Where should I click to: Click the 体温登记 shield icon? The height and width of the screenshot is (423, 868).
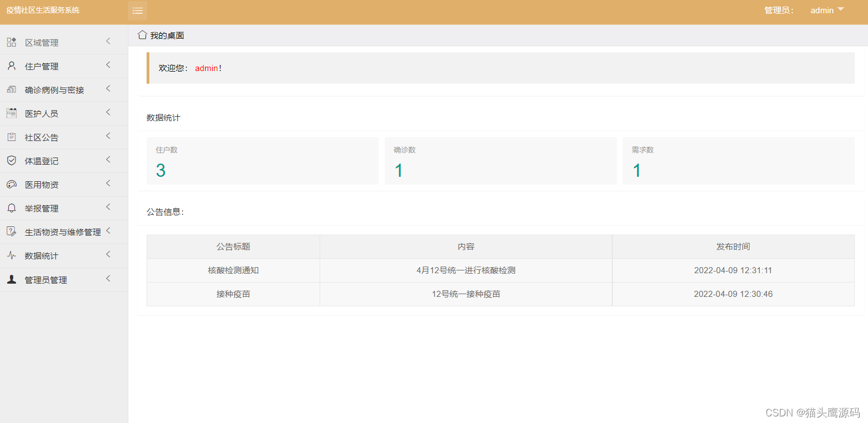[x=12, y=160]
